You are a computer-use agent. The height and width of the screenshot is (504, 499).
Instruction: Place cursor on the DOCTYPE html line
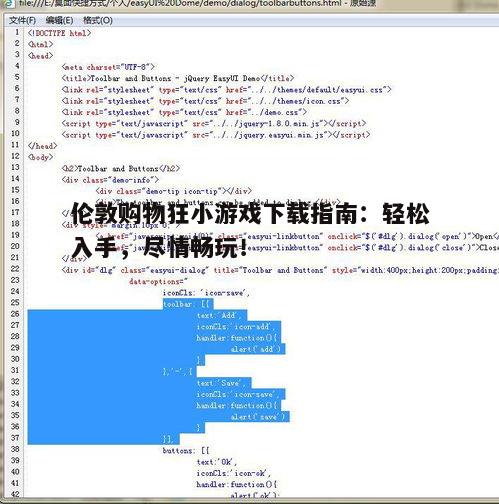click(x=59, y=33)
